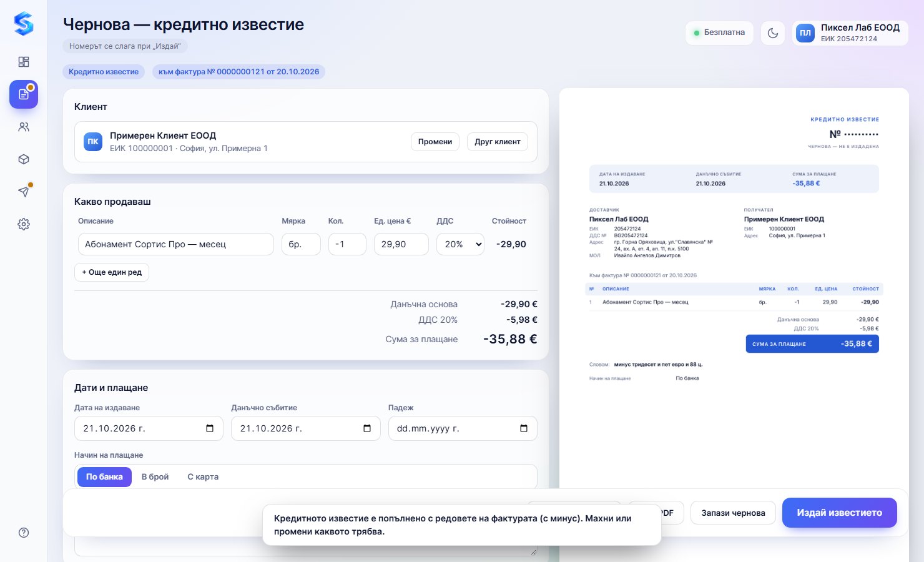This screenshot has width=924, height=562.
Task: Select С карта payment method
Action: pos(203,477)
